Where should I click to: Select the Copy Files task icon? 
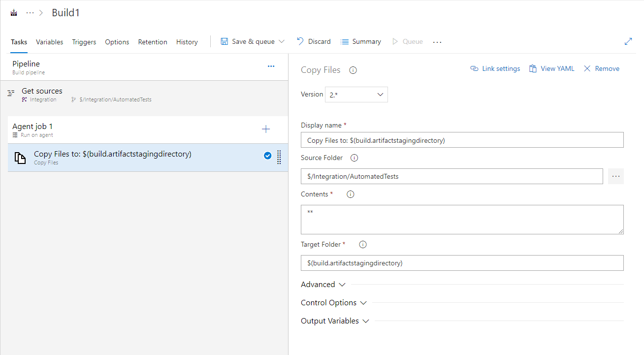click(x=20, y=157)
